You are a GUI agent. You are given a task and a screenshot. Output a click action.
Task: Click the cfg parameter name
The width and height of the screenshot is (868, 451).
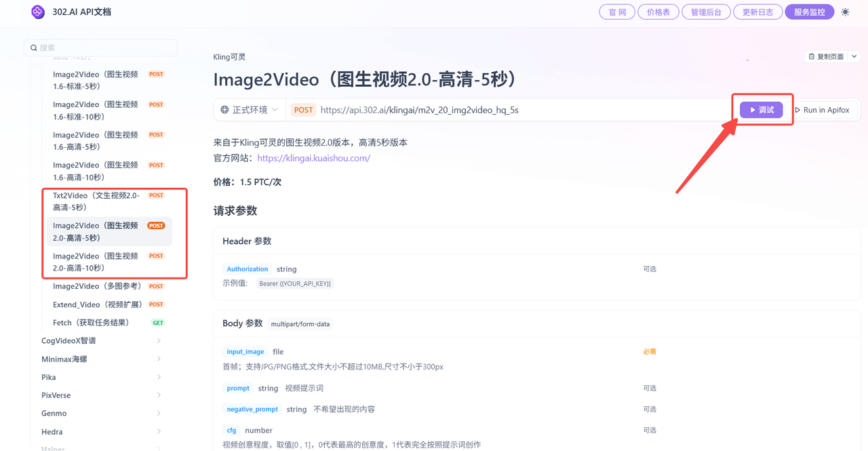tap(232, 431)
